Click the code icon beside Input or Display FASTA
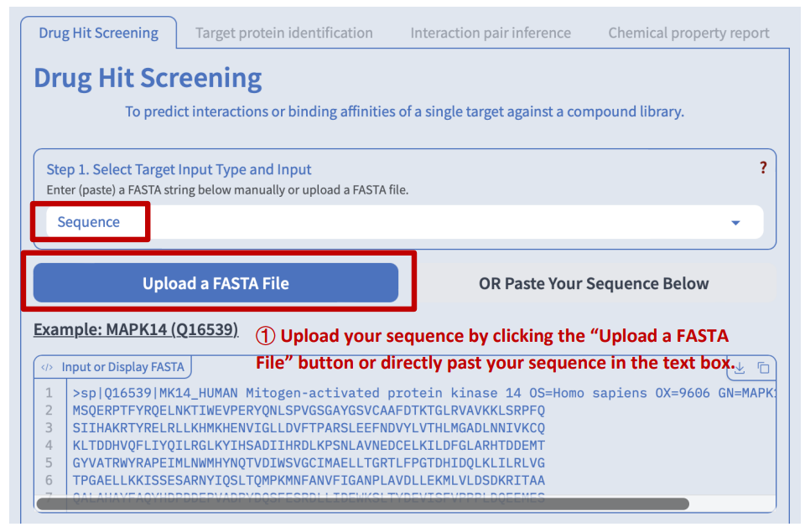 [x=47, y=367]
